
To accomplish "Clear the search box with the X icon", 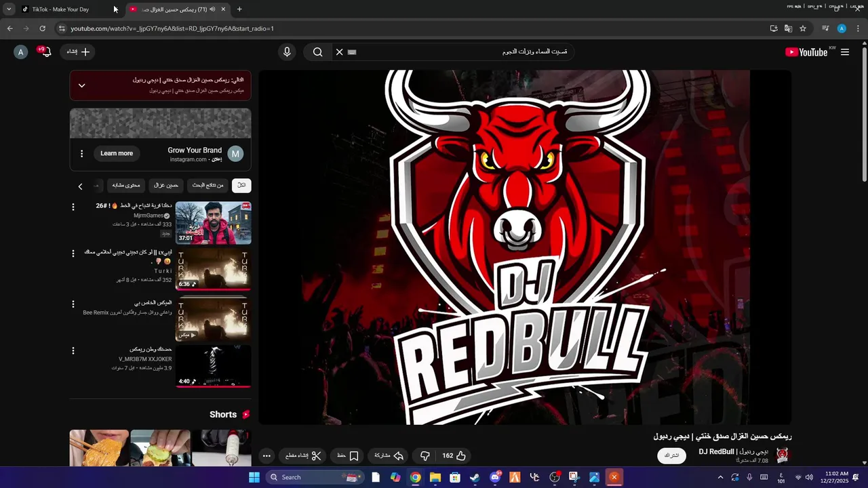I will click(x=340, y=52).
